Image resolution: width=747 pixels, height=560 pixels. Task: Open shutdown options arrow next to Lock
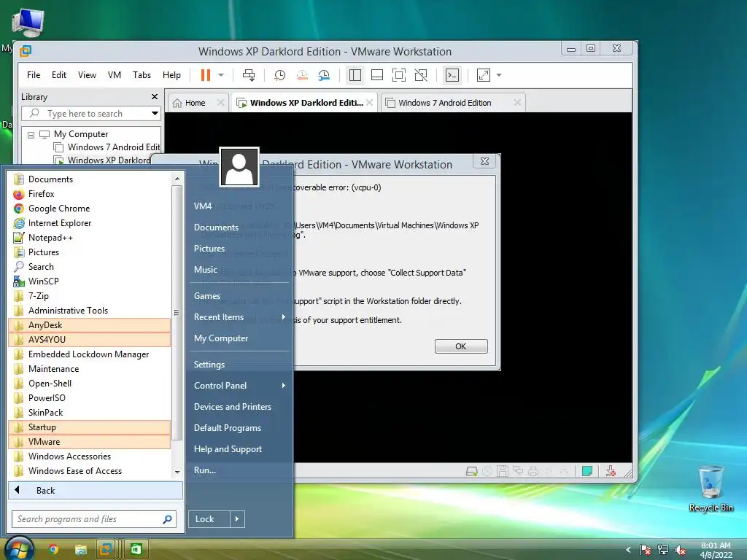pos(237,519)
